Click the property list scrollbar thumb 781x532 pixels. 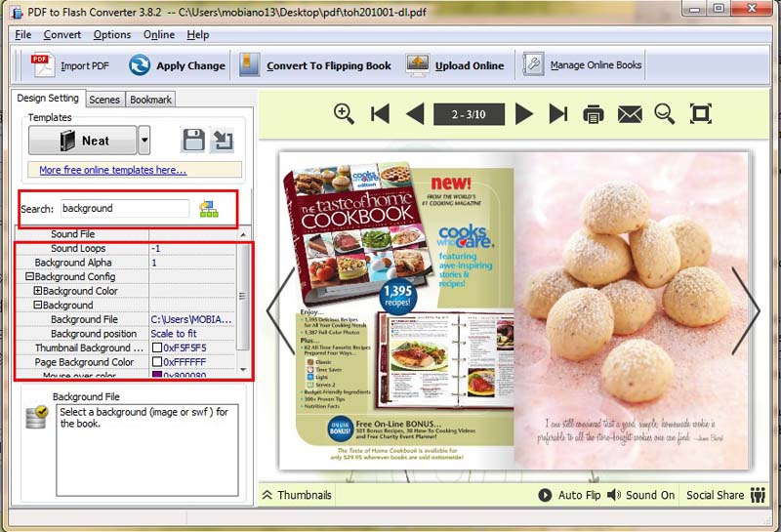[242, 297]
